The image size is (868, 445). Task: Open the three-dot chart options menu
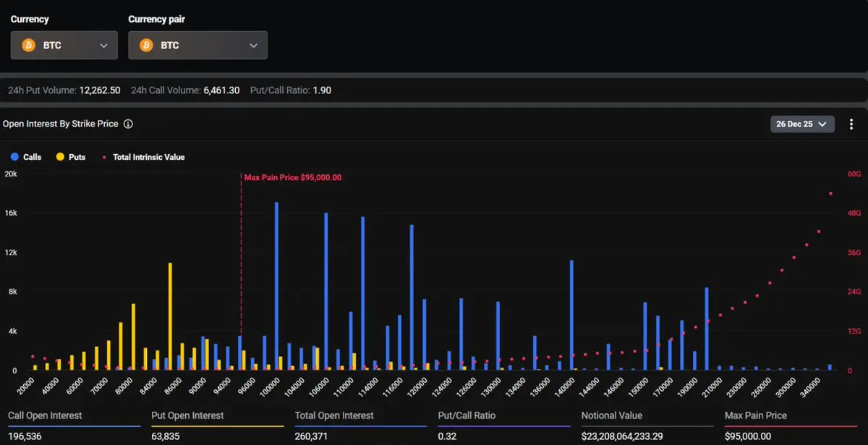(x=851, y=124)
